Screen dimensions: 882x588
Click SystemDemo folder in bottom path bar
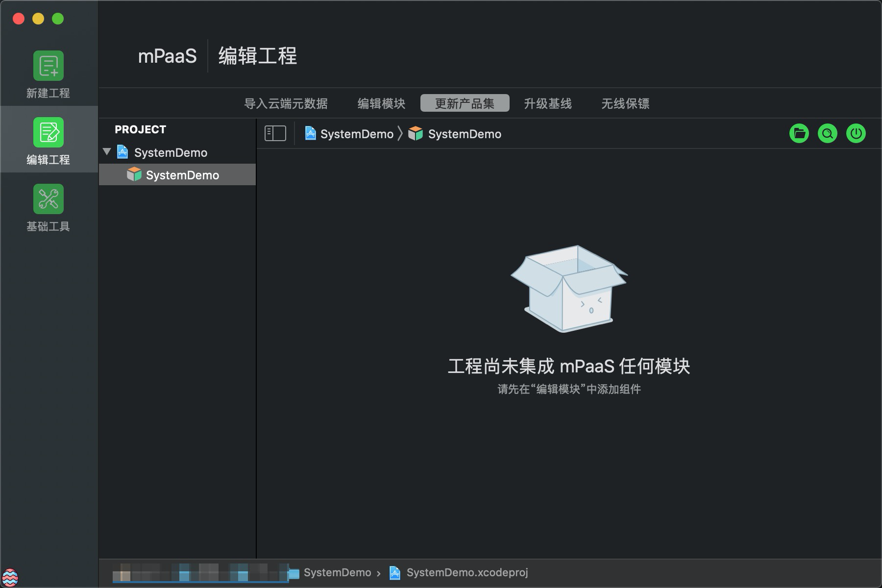coord(330,573)
